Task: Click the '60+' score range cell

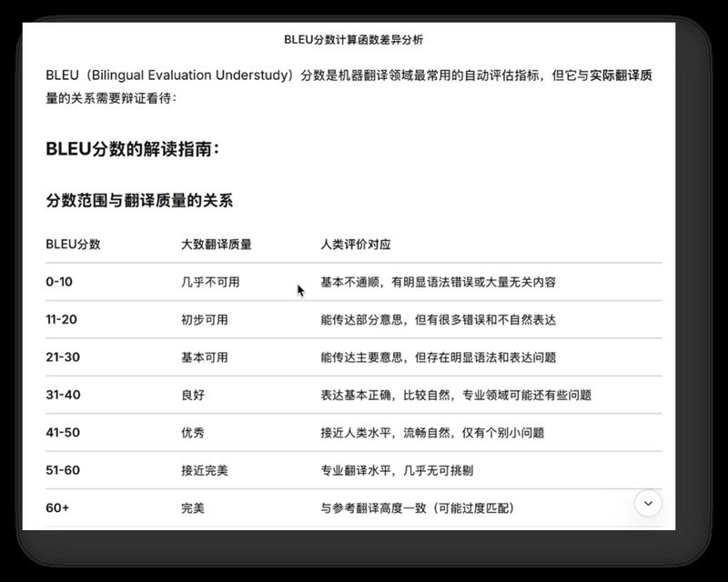Action: click(57, 508)
